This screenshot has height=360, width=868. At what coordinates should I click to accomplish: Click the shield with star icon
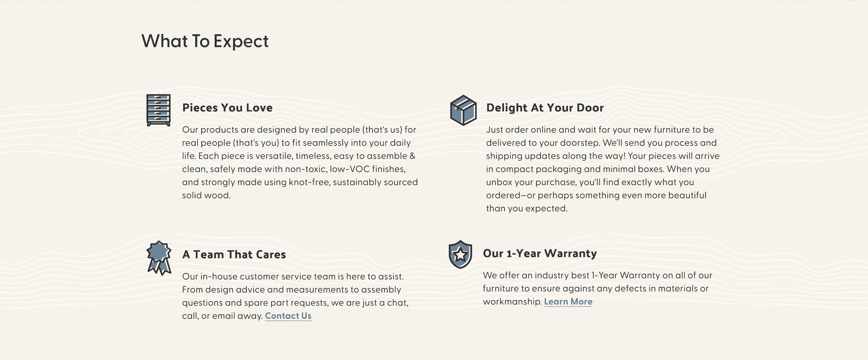[x=460, y=254]
